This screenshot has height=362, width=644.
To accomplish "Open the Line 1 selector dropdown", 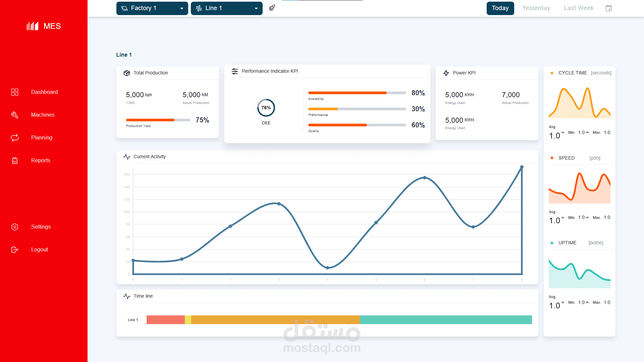I will coord(226,8).
